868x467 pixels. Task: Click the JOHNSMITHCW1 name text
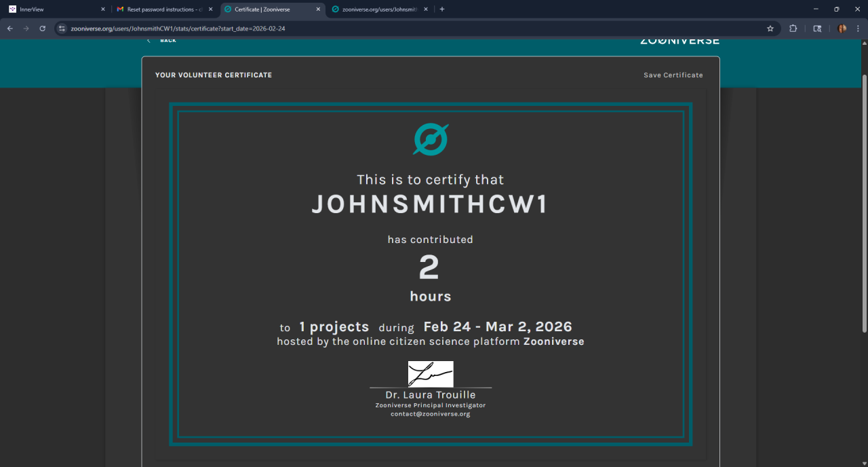(430, 204)
